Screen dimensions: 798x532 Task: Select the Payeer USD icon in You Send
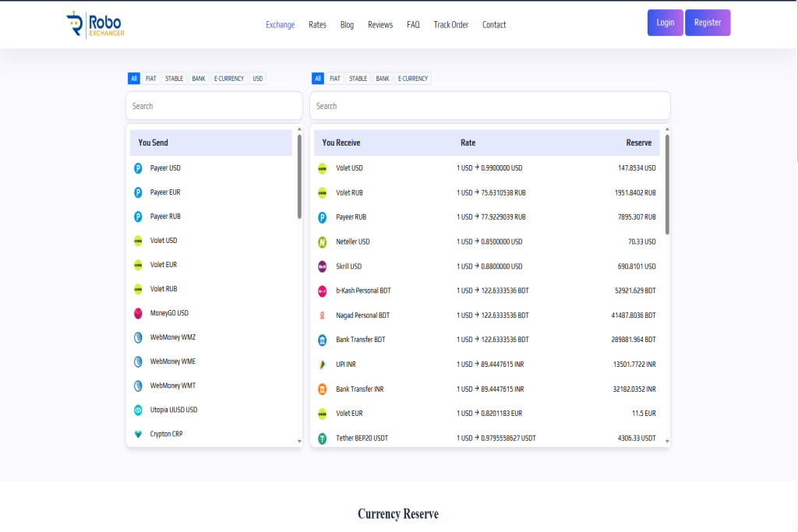(x=138, y=168)
